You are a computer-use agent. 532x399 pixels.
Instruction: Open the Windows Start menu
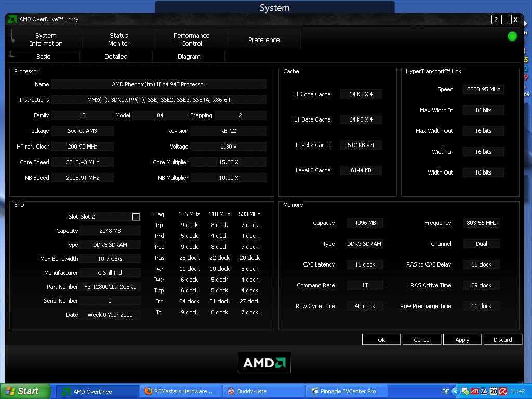pyautogui.click(x=25, y=391)
